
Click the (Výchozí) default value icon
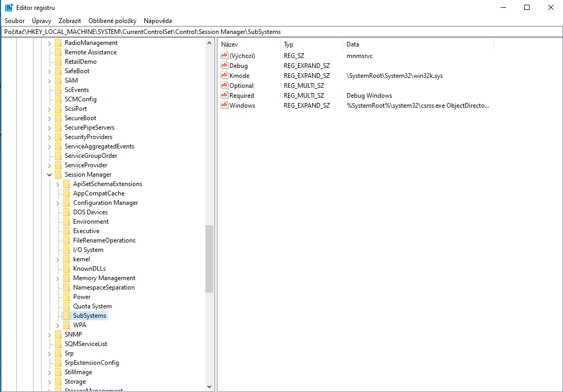coord(225,56)
